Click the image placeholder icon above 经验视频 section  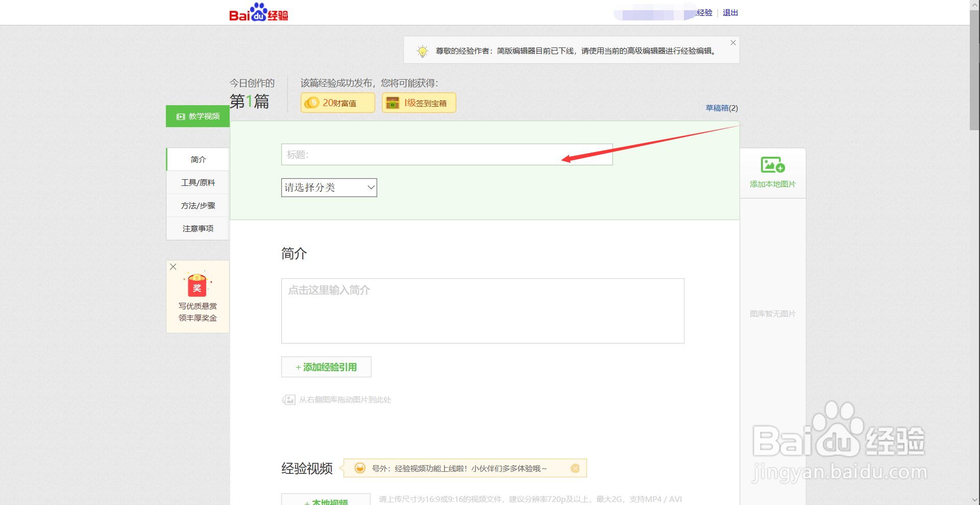click(289, 400)
